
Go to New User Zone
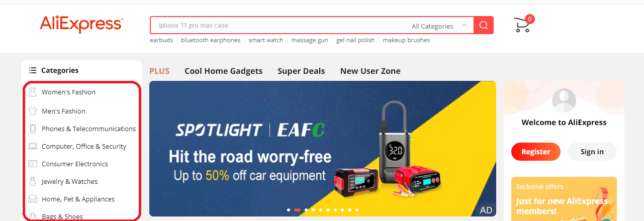371,71
